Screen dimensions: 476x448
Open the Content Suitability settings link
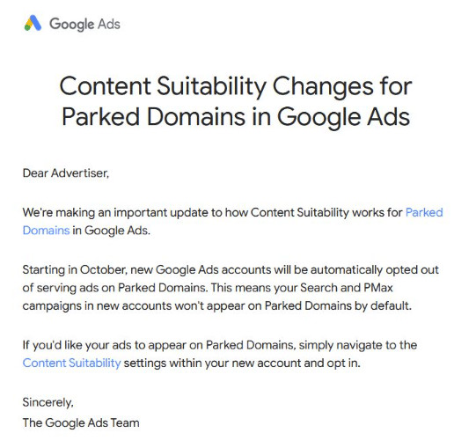coord(71,364)
